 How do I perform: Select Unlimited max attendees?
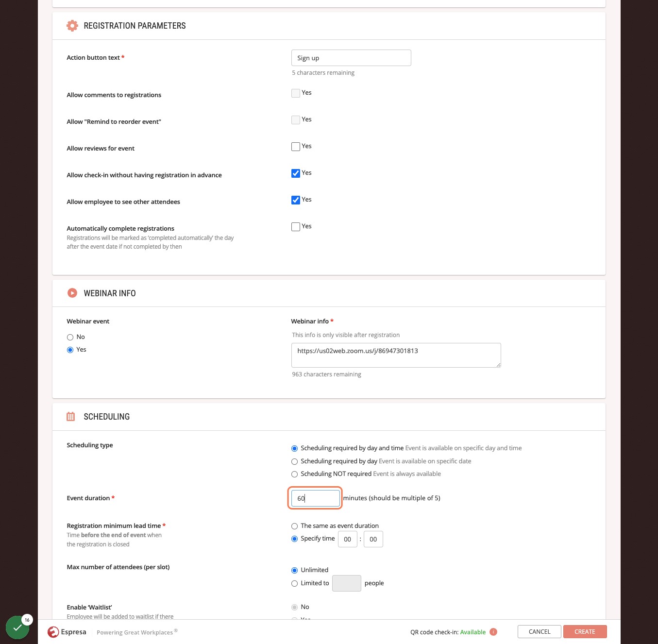(x=294, y=570)
